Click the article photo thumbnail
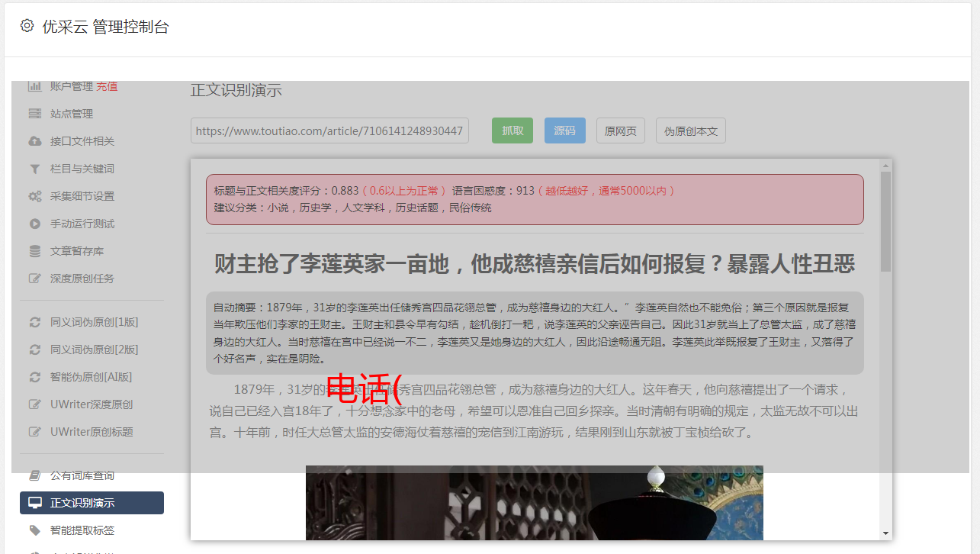The image size is (980, 554). coord(535,503)
